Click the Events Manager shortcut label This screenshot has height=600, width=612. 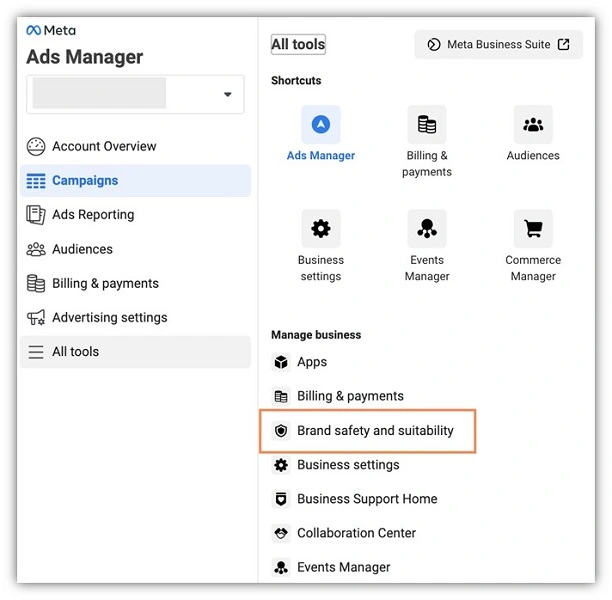click(x=427, y=268)
